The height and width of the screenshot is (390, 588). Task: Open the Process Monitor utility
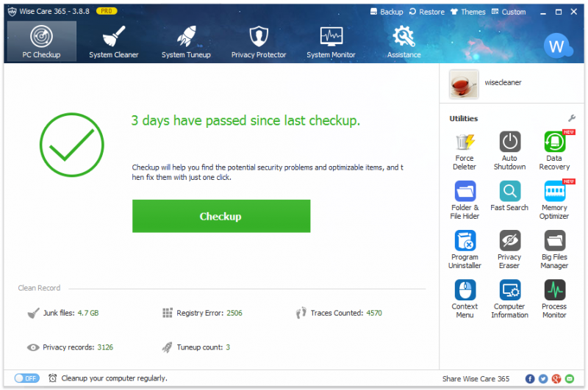click(554, 299)
